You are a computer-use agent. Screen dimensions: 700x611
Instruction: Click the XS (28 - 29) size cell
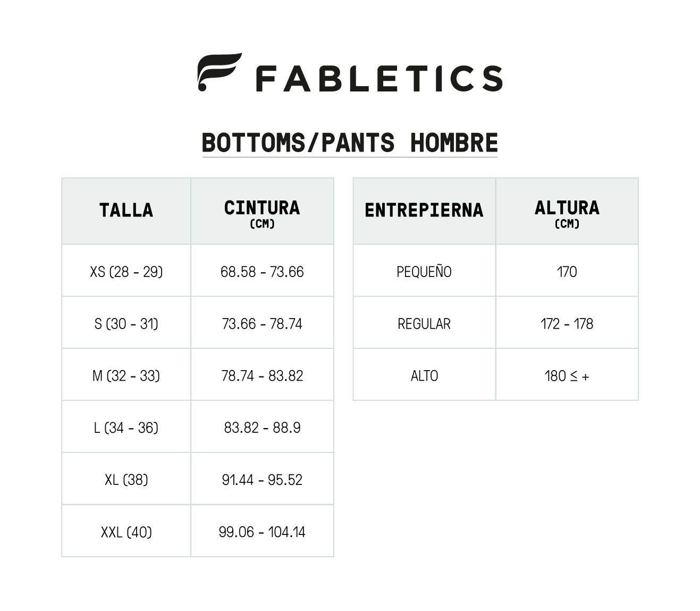click(126, 272)
